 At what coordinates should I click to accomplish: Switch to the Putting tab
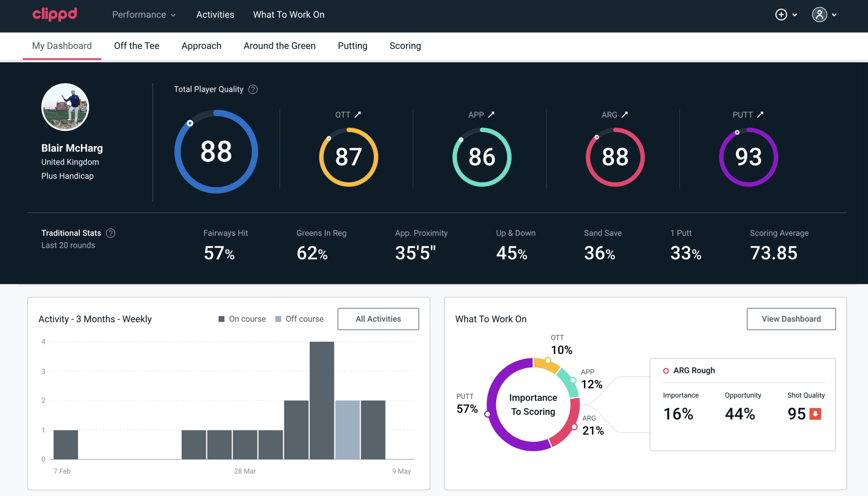[352, 45]
